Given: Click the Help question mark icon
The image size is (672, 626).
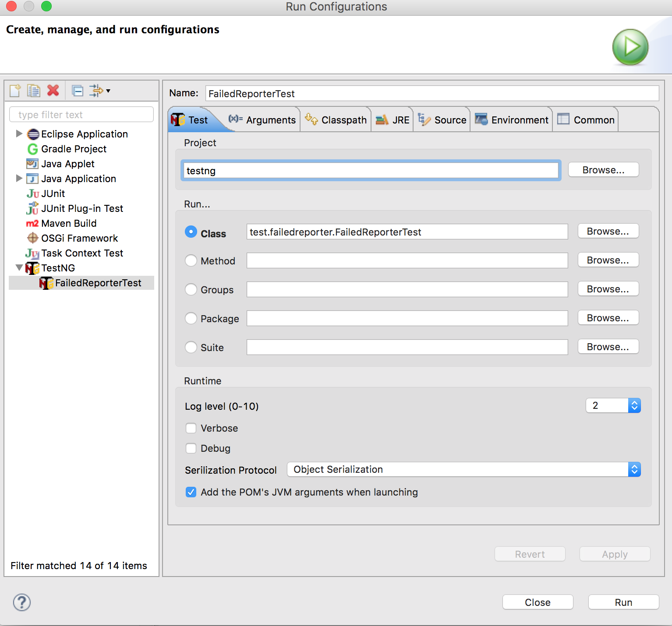Looking at the screenshot, I should click(x=22, y=602).
